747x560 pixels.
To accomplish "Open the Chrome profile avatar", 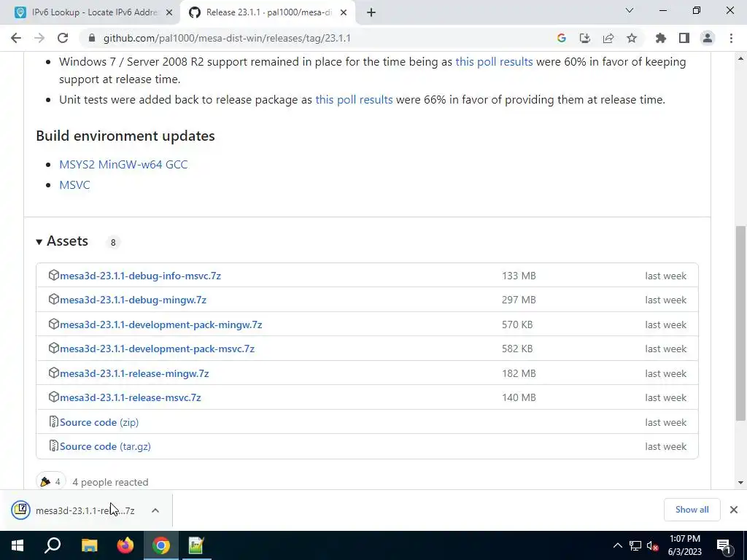I will tap(708, 38).
